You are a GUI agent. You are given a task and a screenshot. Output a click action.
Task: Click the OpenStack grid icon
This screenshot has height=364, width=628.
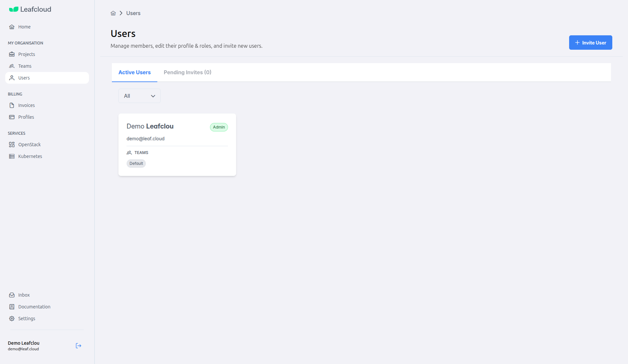(x=12, y=145)
